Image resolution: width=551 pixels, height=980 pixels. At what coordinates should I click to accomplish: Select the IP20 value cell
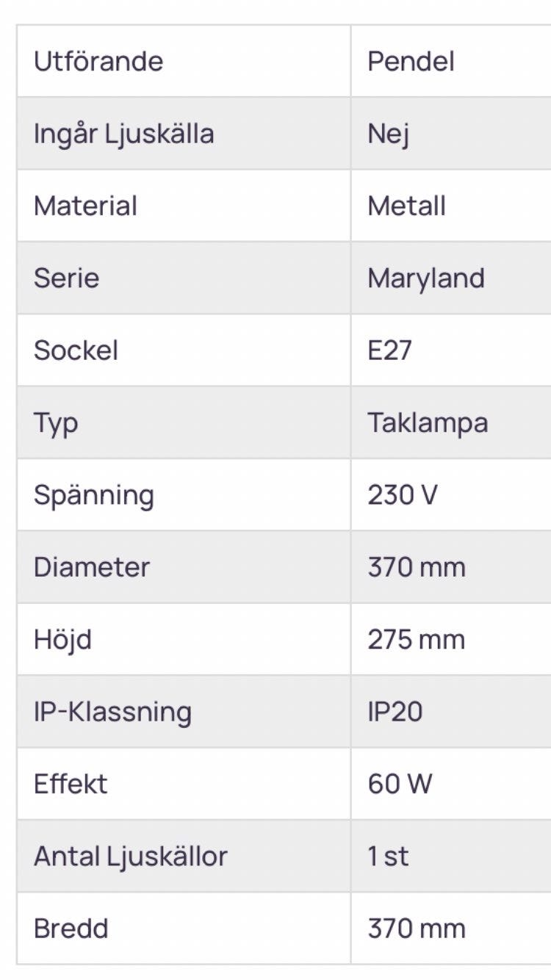395,712
